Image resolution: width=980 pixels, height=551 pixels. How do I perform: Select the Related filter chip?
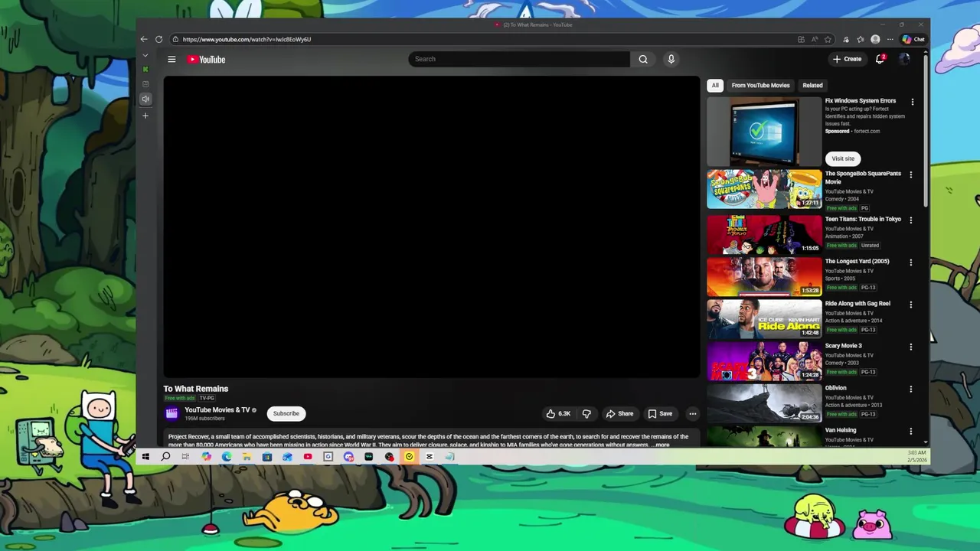(812, 85)
